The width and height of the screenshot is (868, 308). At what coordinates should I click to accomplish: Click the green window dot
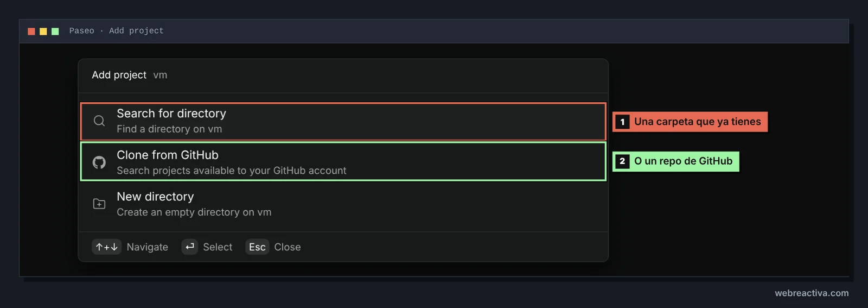[55, 32]
